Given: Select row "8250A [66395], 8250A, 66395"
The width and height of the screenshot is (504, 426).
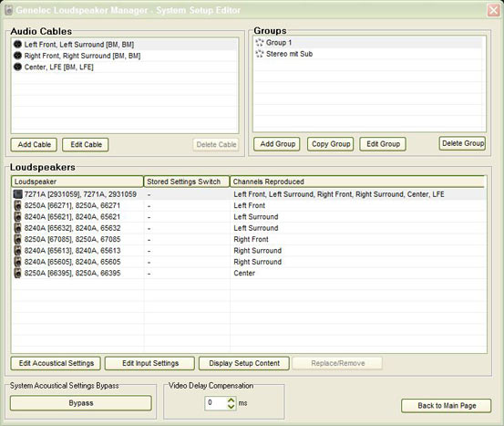Looking at the screenshot, I should pyautogui.click(x=249, y=273).
